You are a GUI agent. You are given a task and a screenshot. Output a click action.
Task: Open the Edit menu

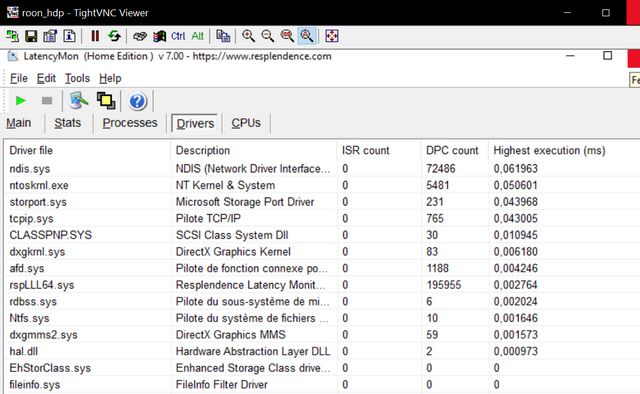click(46, 78)
